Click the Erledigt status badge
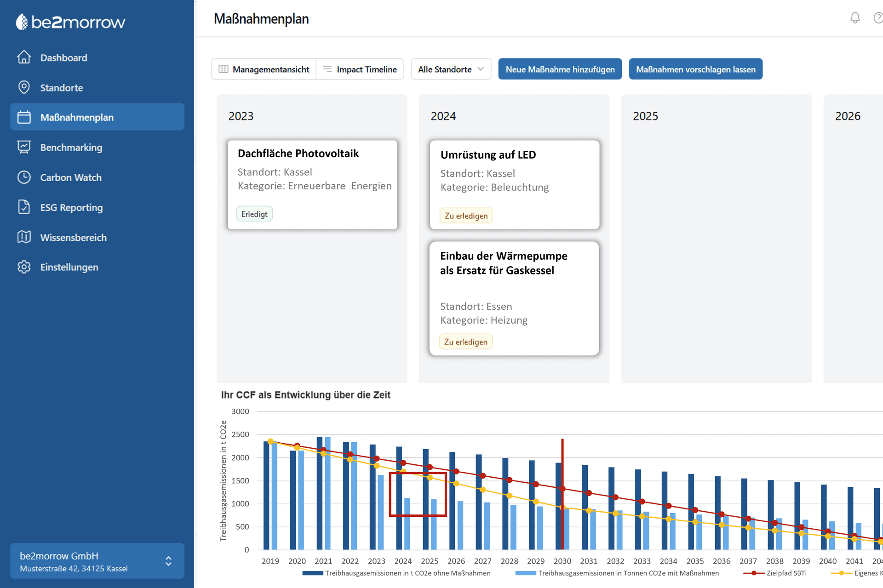883x588 pixels. [x=254, y=214]
